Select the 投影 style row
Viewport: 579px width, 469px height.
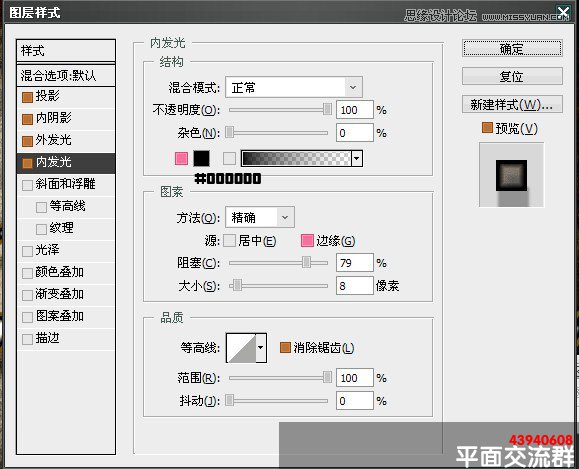pos(66,97)
